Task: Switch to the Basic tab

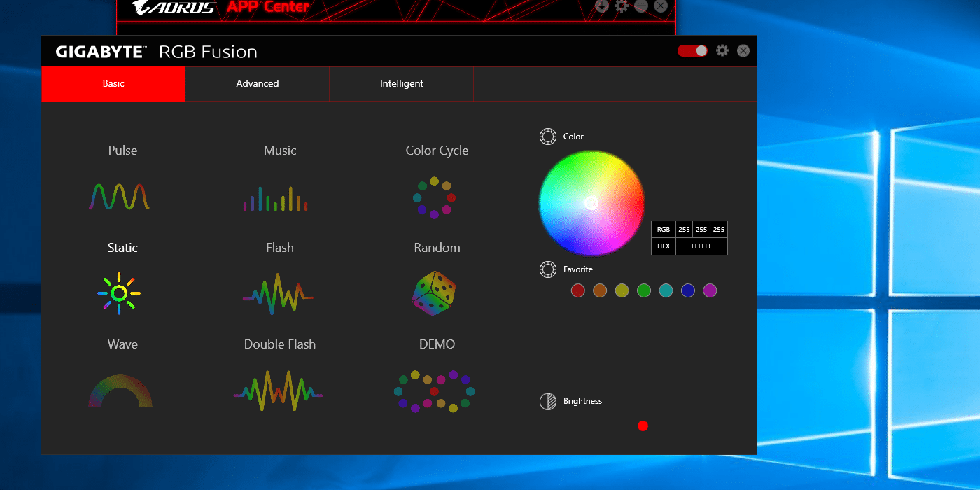Action: pyautogui.click(x=113, y=84)
